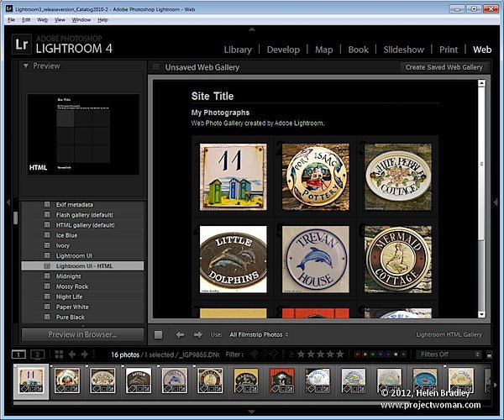Filter by yellow color label
This screenshot has width=504, height=420.
[365, 354]
